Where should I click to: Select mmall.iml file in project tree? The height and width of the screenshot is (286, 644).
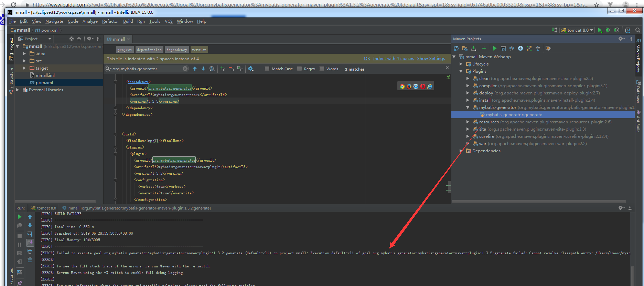(x=45, y=75)
